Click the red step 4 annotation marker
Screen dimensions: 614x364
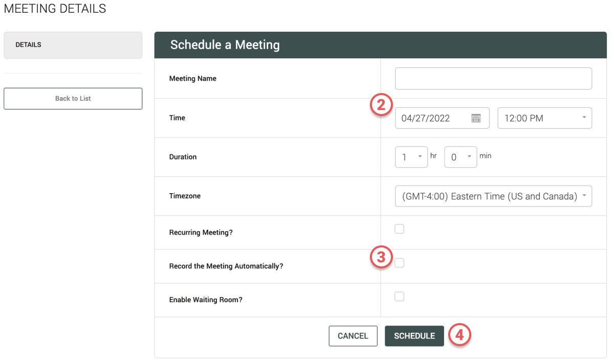pyautogui.click(x=459, y=335)
